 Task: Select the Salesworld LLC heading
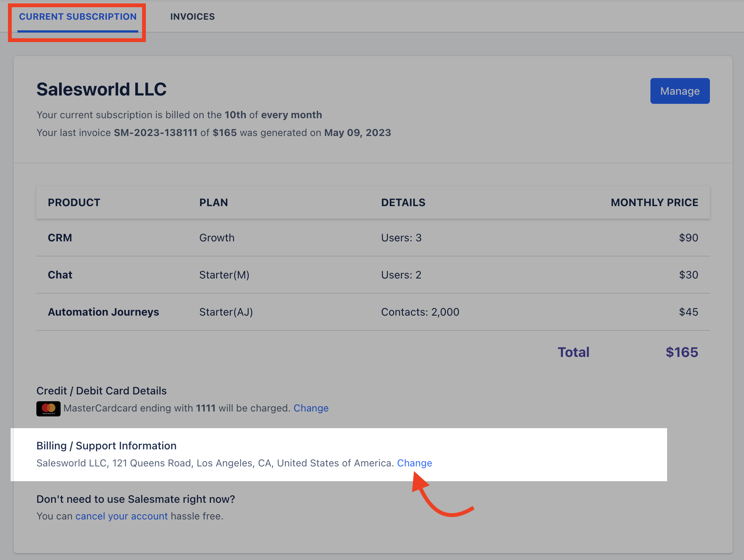point(102,89)
